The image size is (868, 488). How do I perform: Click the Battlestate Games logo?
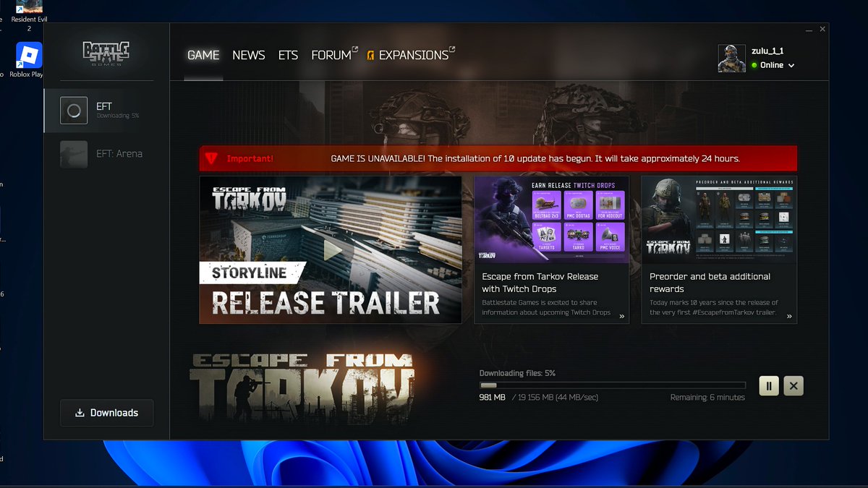[x=106, y=53]
